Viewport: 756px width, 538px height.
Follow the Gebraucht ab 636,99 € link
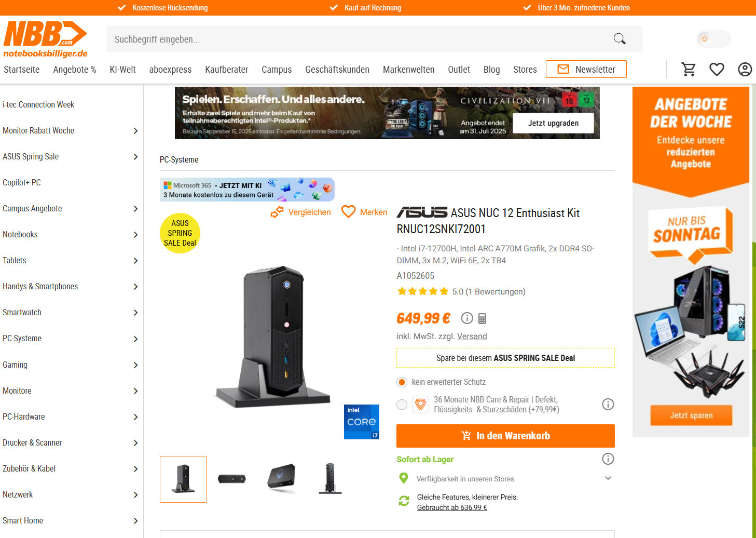click(452, 508)
